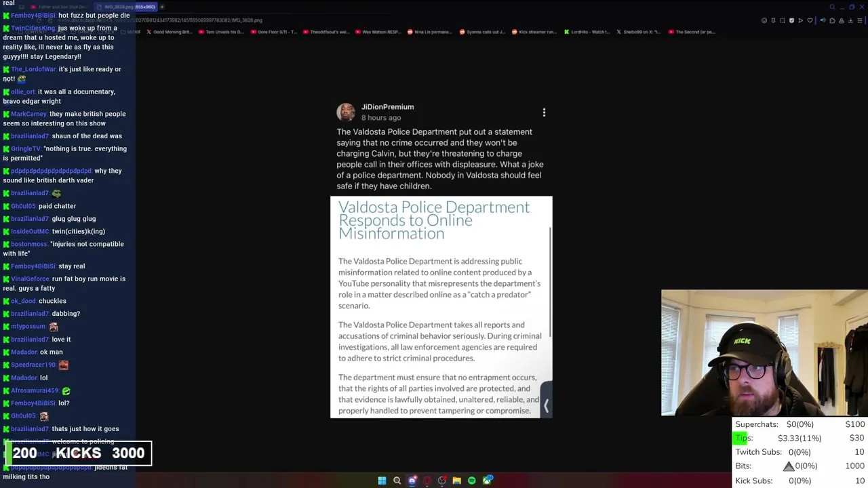Open 'Nina Lin permane...' bookmark

tap(431, 32)
